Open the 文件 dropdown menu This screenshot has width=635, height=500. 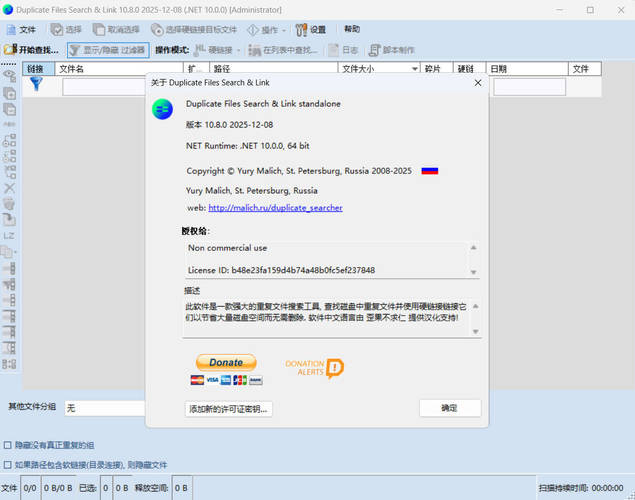pyautogui.click(x=22, y=30)
